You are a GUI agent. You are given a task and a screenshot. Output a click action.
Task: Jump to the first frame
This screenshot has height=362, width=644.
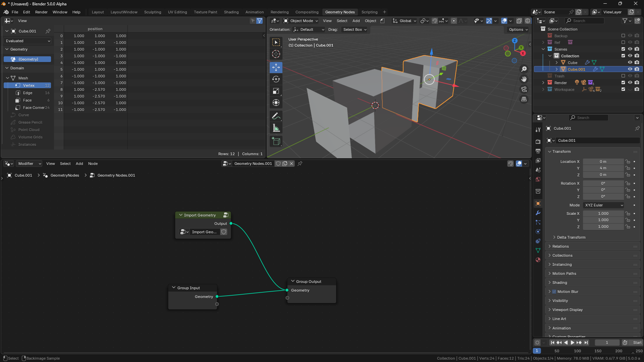click(x=552, y=343)
